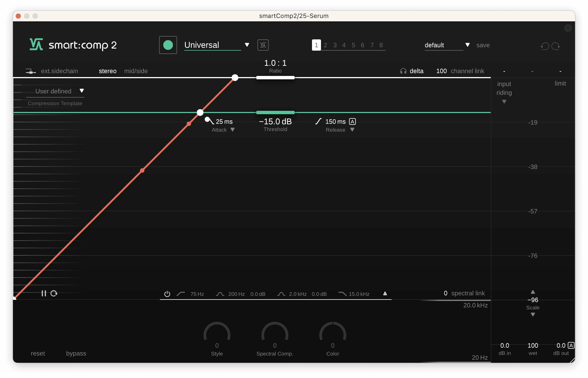Collapse the sidechain filter panel arrow
Image resolution: width=588 pixels, height=378 pixels.
coord(385,293)
